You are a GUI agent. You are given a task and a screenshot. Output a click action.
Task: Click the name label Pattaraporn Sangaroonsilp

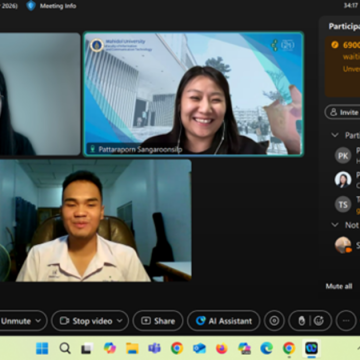[x=140, y=149]
